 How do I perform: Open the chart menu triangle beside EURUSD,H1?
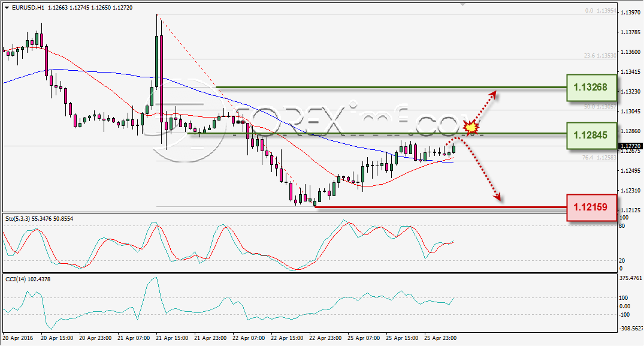point(7,8)
